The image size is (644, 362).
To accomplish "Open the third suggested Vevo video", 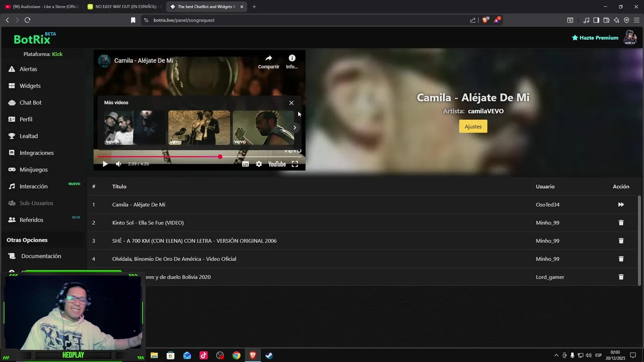I will click(263, 128).
